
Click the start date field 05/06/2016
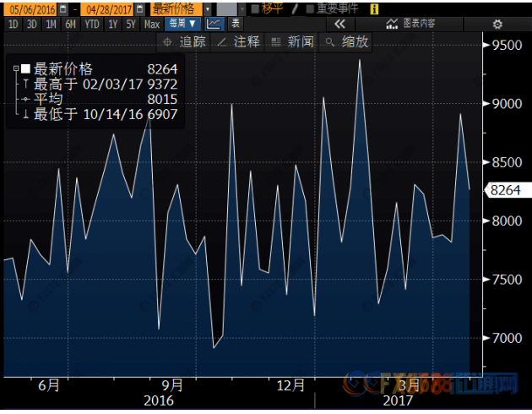click(x=28, y=8)
